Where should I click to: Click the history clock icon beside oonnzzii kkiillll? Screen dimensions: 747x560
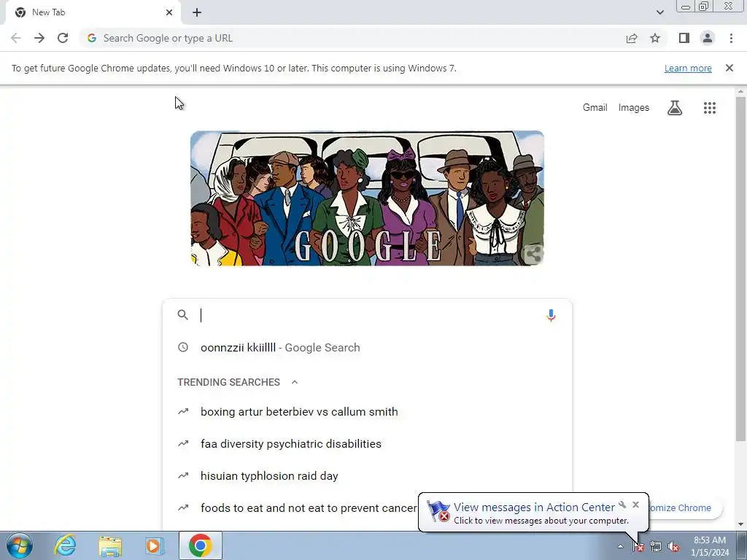pyautogui.click(x=183, y=347)
